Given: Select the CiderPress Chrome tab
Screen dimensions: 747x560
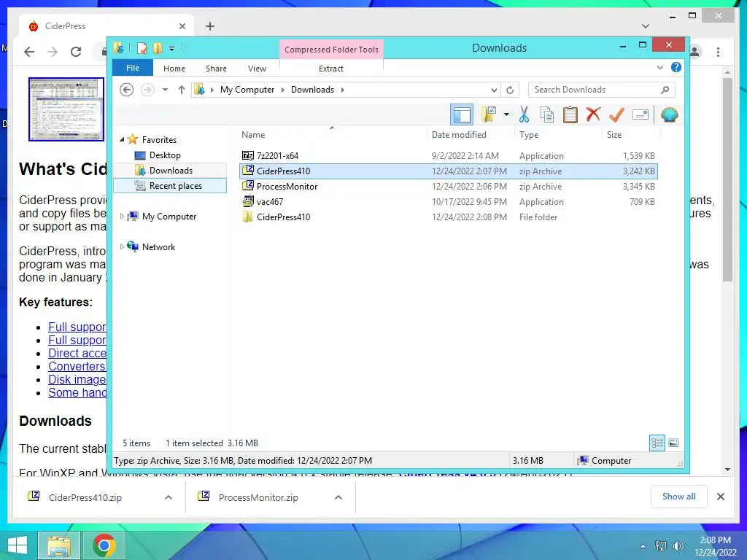Looking at the screenshot, I should click(107, 26).
